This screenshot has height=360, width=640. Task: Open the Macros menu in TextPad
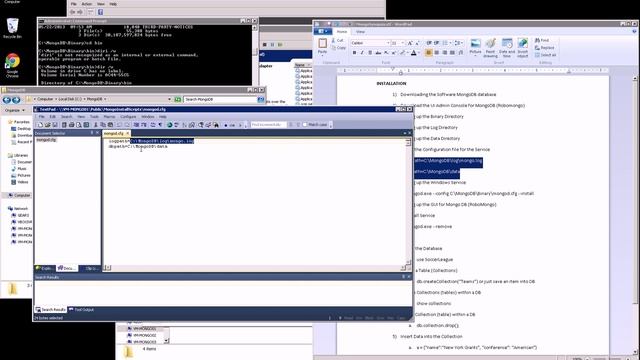pos(109,117)
